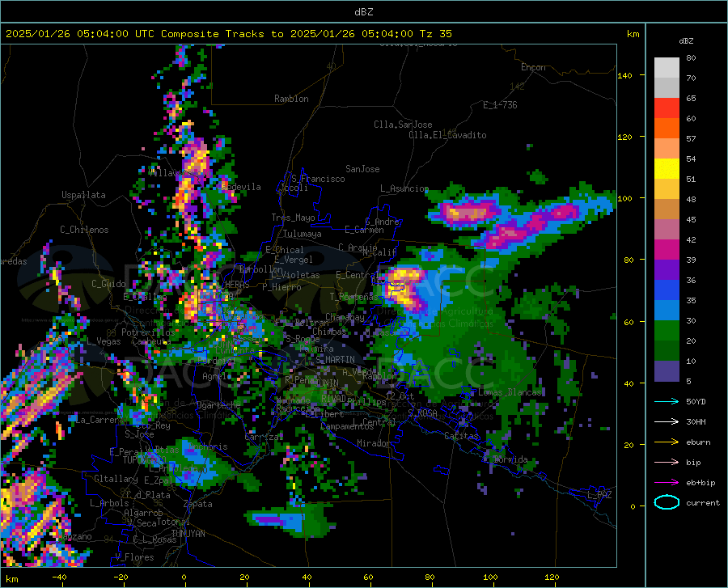Click the 'current' legend label

[x=703, y=502]
